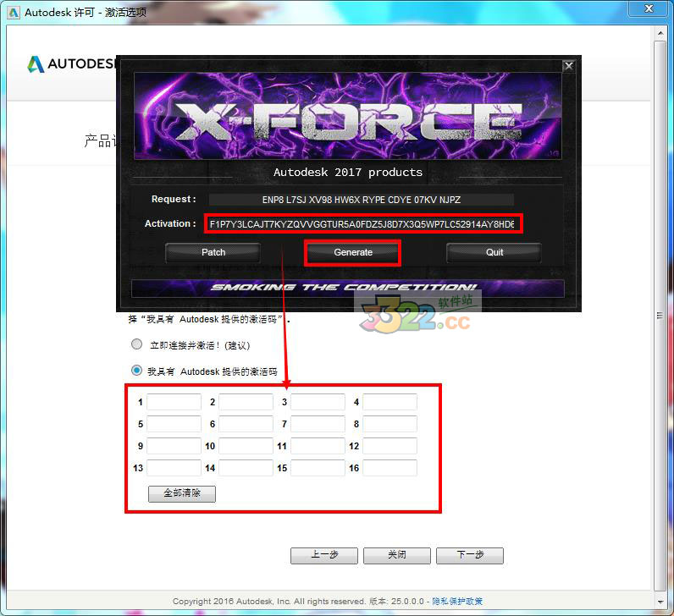Click the Copyright 2016 Autodesk footer text

coord(268,602)
